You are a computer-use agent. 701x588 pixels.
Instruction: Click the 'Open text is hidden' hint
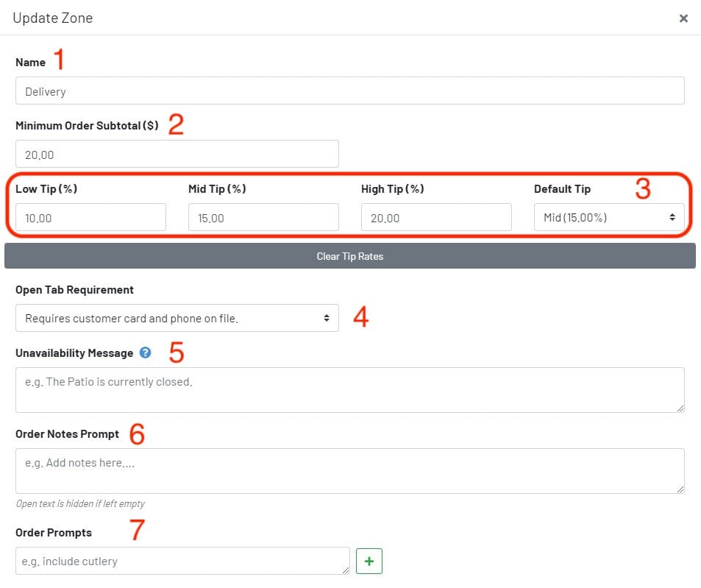pos(80,504)
